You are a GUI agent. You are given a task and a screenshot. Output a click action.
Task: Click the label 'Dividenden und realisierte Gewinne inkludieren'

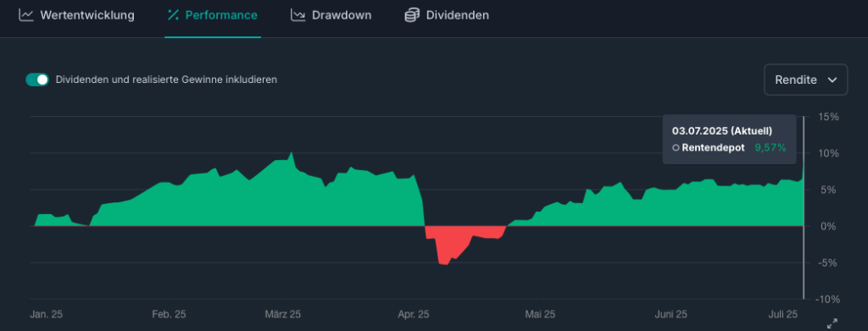coord(166,80)
